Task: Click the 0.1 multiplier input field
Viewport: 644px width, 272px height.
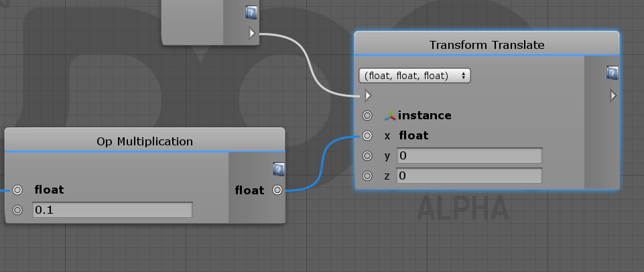Action: point(112,210)
